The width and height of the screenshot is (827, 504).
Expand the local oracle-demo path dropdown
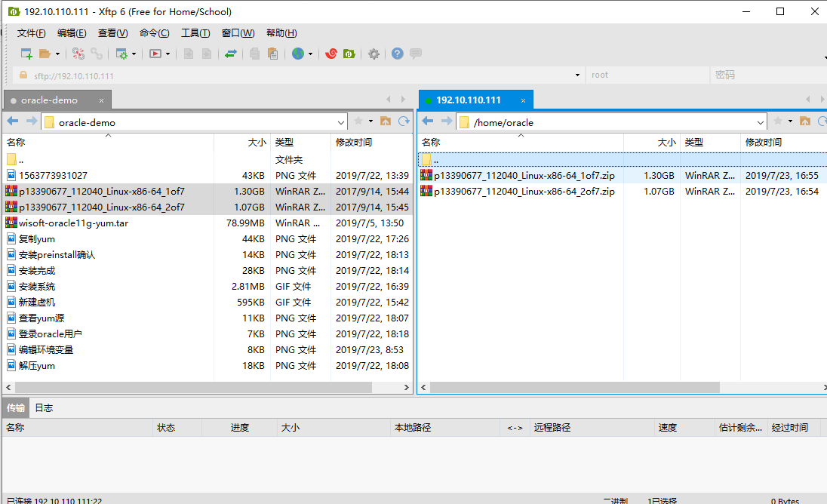pos(341,122)
